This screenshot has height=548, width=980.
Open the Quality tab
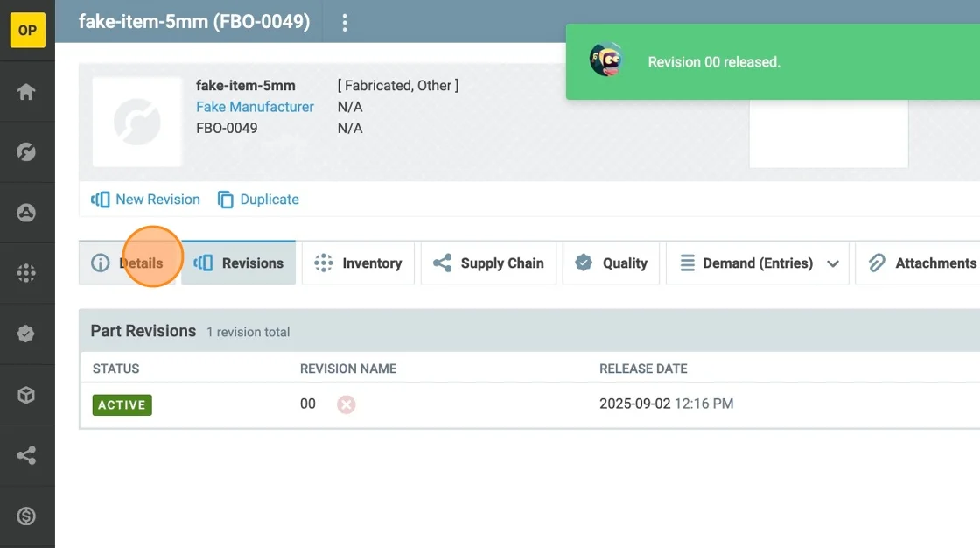click(x=611, y=263)
